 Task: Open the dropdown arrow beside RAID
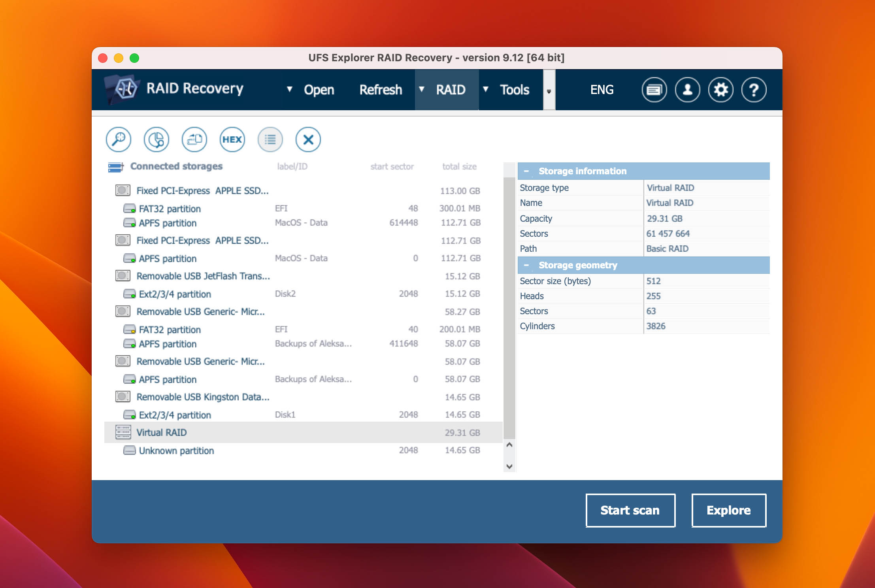pos(422,89)
